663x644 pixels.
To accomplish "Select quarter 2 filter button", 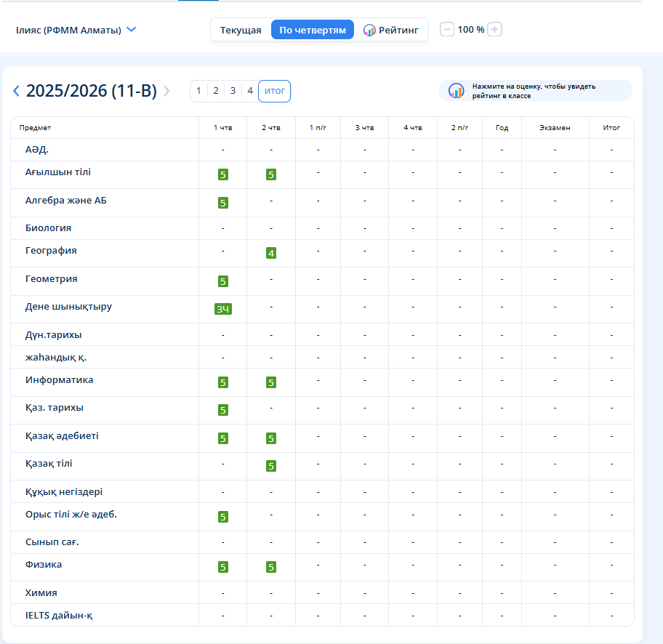I will click(216, 91).
